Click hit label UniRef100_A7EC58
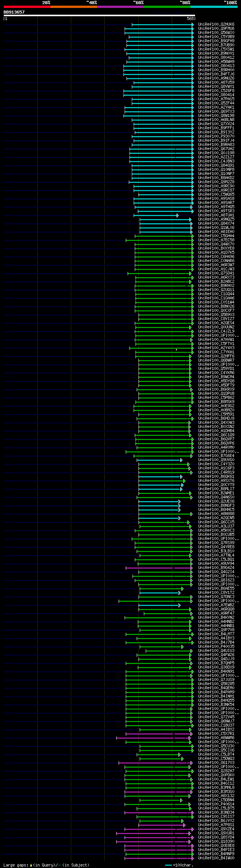 (216, 240)
